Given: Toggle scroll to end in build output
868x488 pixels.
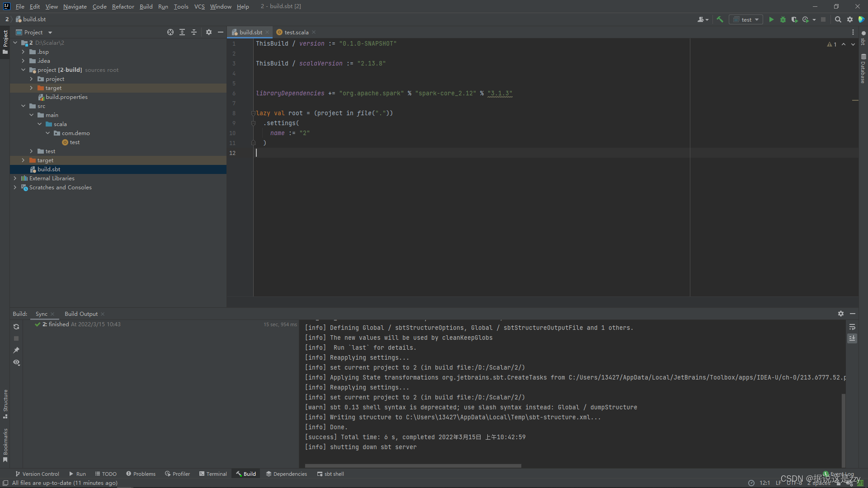Looking at the screenshot, I should (x=852, y=338).
